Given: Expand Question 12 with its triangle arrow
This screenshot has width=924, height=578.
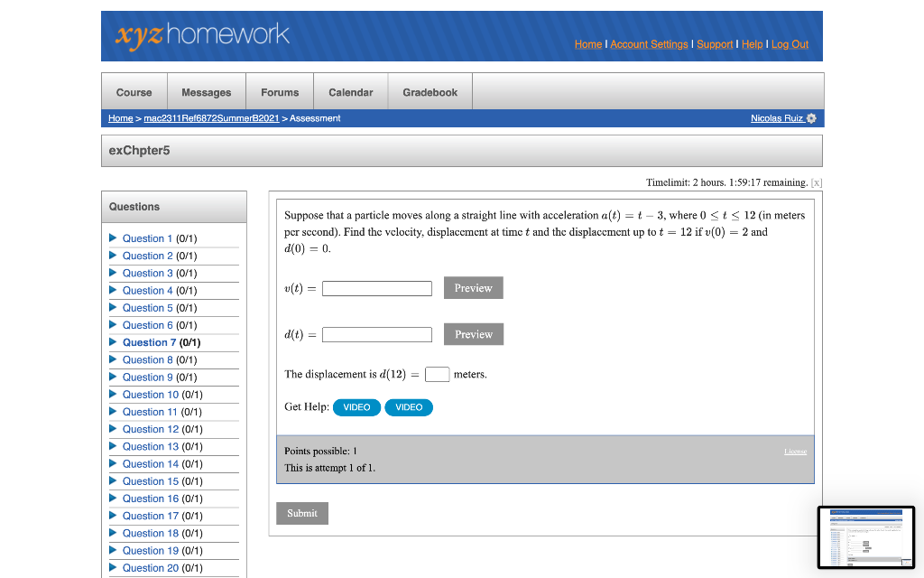Looking at the screenshot, I should 112,429.
